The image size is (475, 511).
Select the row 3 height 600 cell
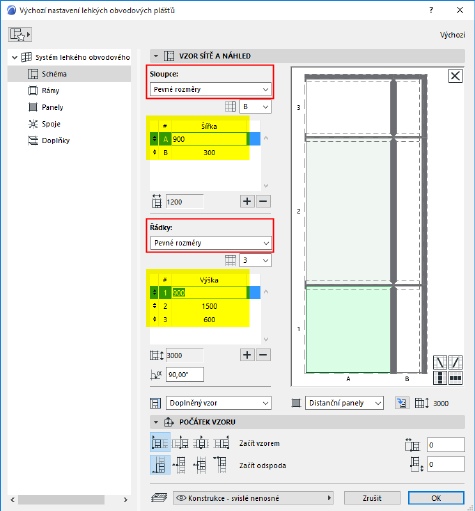[209, 319]
